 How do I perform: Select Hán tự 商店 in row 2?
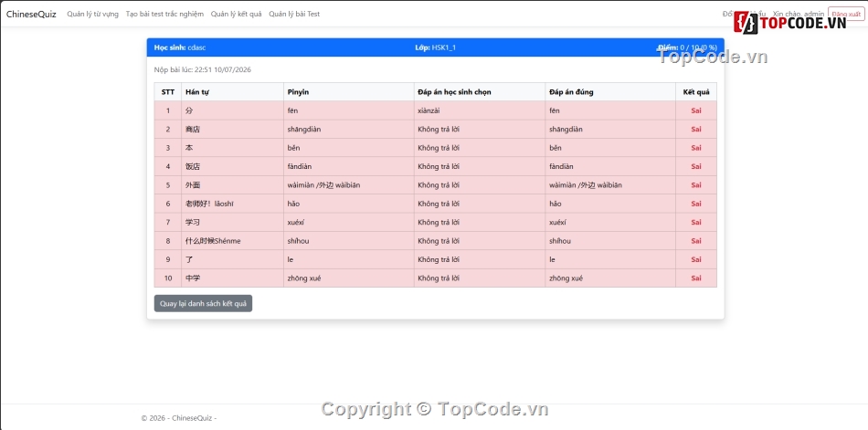pos(193,130)
